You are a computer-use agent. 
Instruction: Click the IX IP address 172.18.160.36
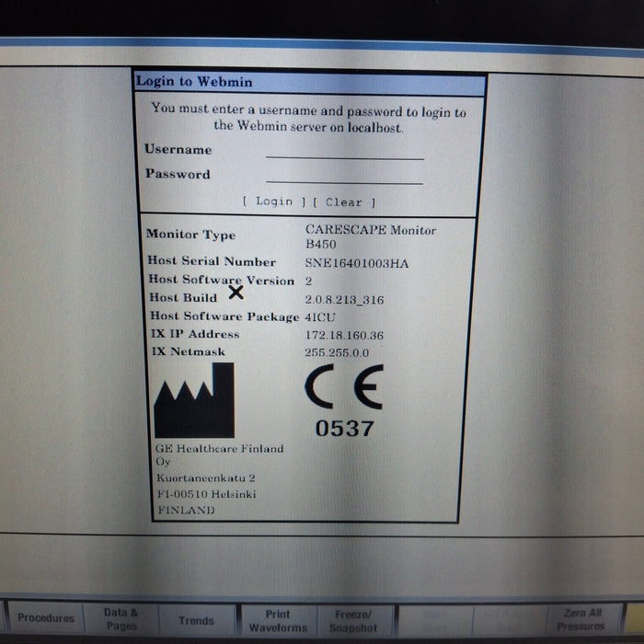344,336
